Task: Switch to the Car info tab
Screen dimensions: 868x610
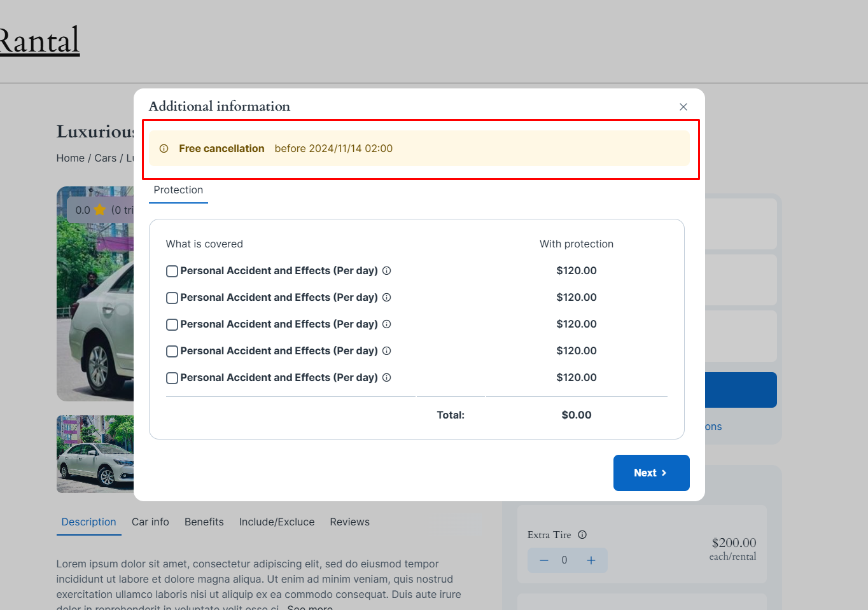Action: [x=150, y=522]
